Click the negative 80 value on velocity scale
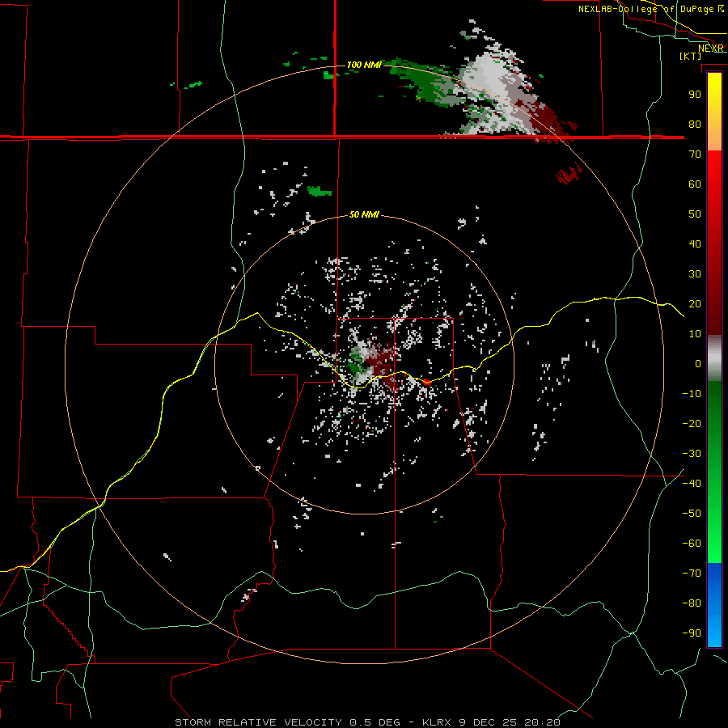728x728 pixels. pyautogui.click(x=692, y=603)
